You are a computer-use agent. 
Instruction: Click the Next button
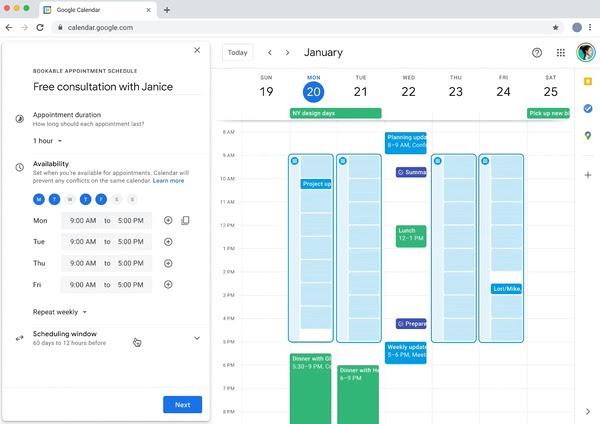pos(183,404)
